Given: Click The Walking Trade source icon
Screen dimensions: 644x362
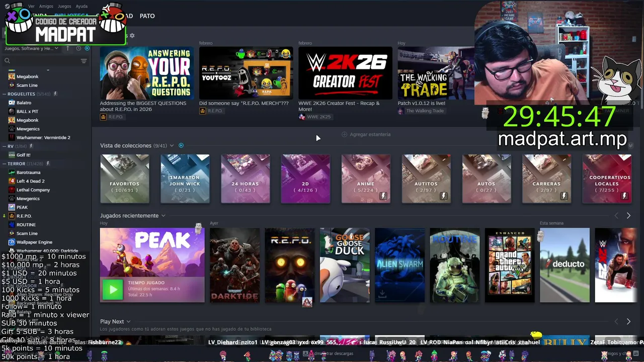Looking at the screenshot, I should coord(401,111).
